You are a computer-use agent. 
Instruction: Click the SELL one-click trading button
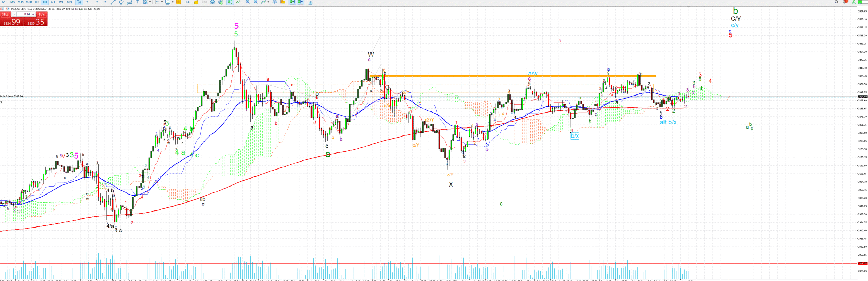tap(5, 14)
